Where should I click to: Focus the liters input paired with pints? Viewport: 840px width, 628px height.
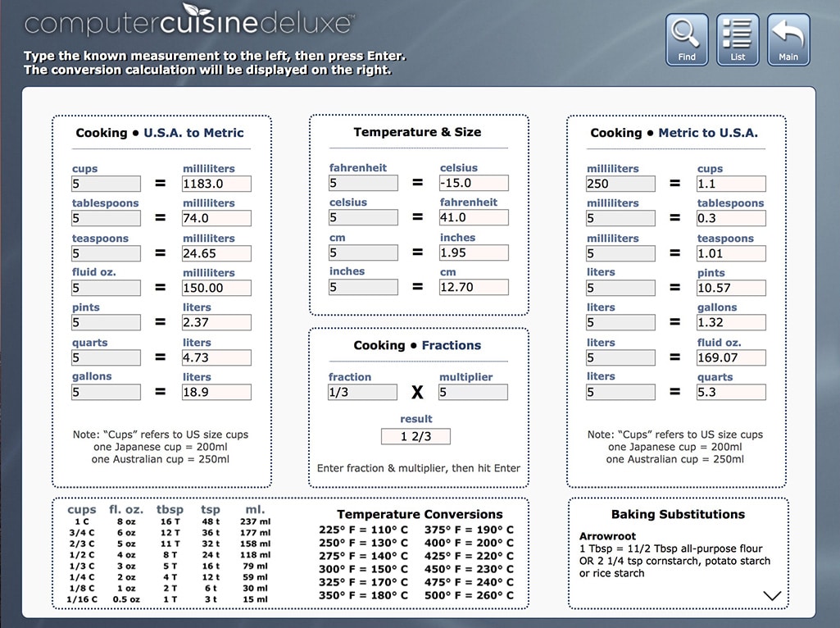(620, 288)
